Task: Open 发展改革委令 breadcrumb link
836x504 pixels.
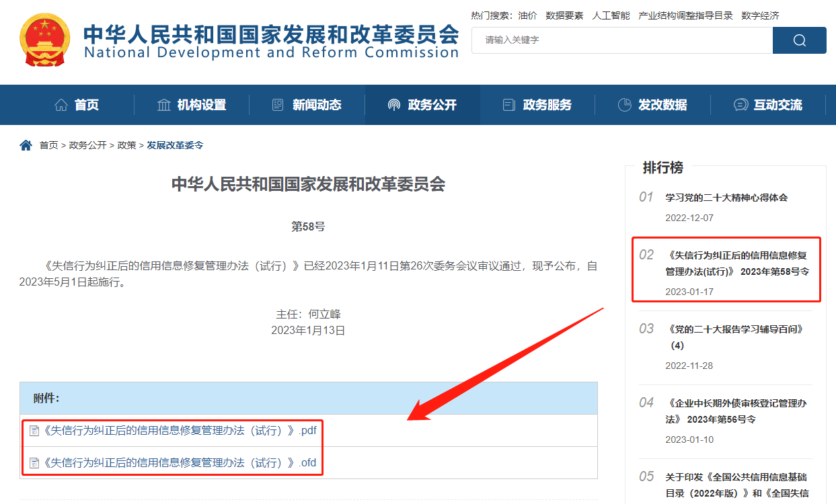Action: pos(175,145)
